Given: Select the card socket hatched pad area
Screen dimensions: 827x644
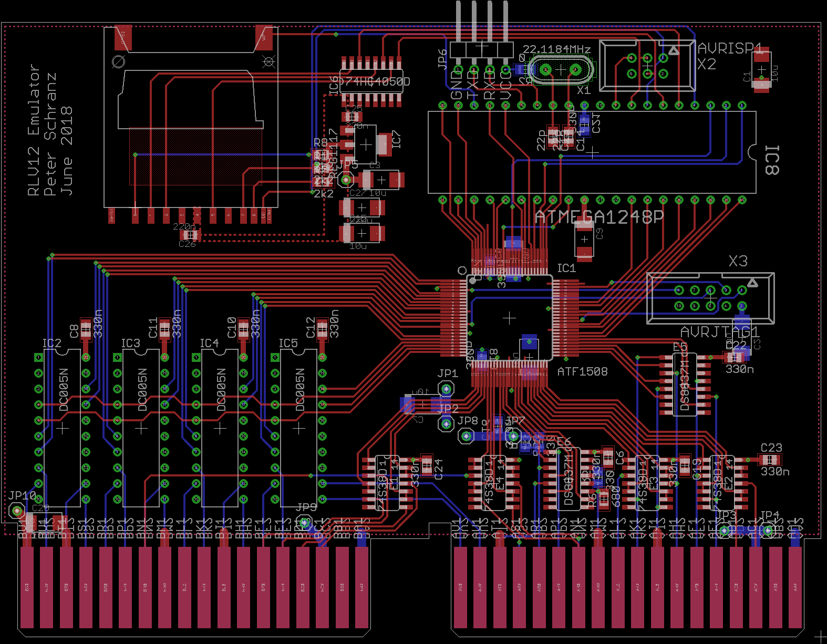Looking at the screenshot, I should pos(196,156).
